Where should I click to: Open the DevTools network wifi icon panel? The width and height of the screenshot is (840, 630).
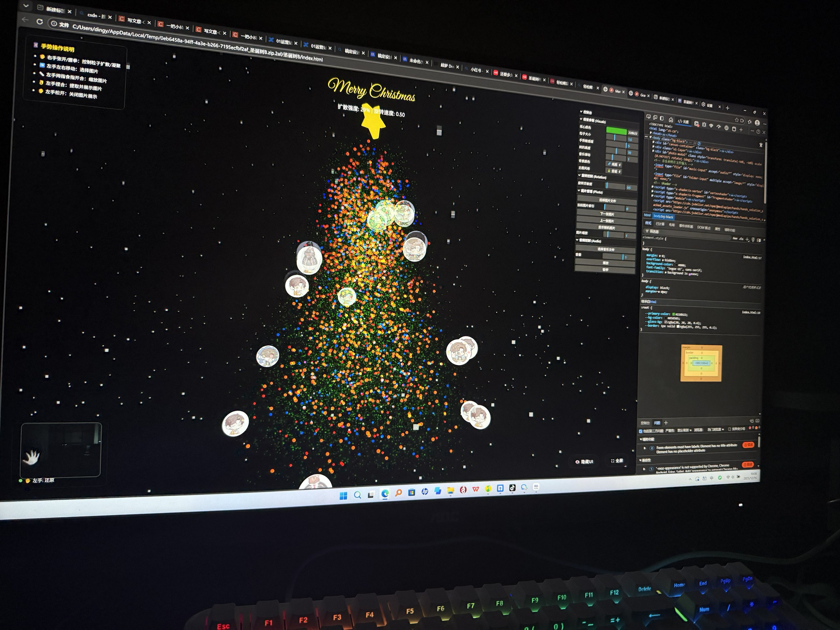point(711,126)
